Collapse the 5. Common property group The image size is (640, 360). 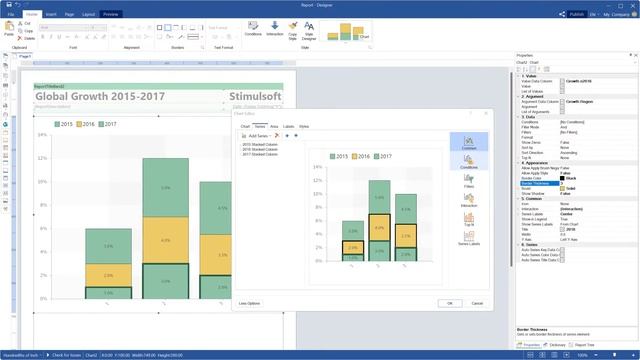coord(518,199)
